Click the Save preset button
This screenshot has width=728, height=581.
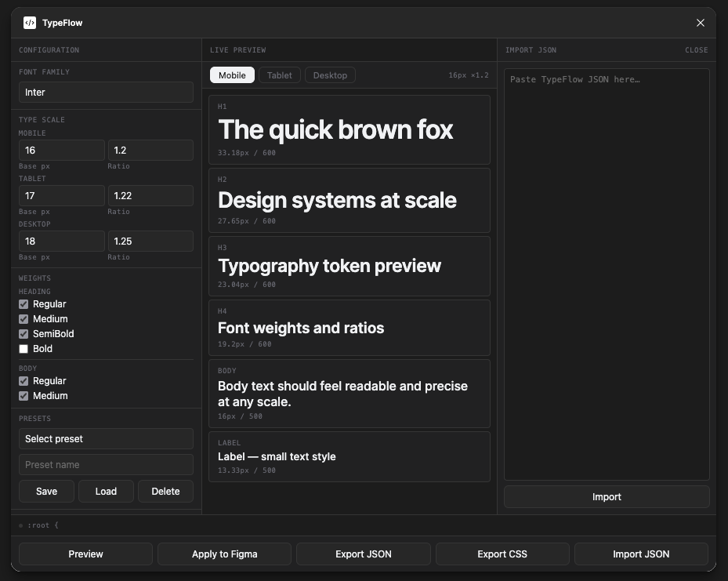tap(46, 492)
